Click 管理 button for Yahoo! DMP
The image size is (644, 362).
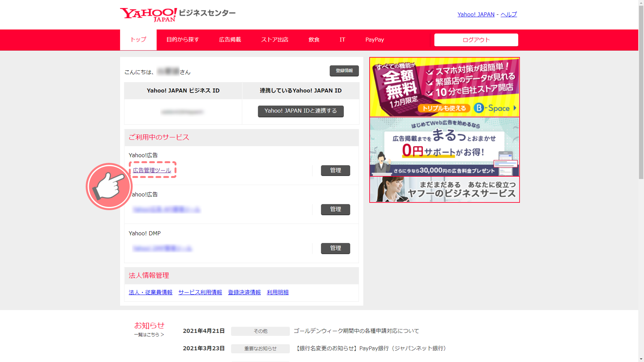pyautogui.click(x=335, y=248)
